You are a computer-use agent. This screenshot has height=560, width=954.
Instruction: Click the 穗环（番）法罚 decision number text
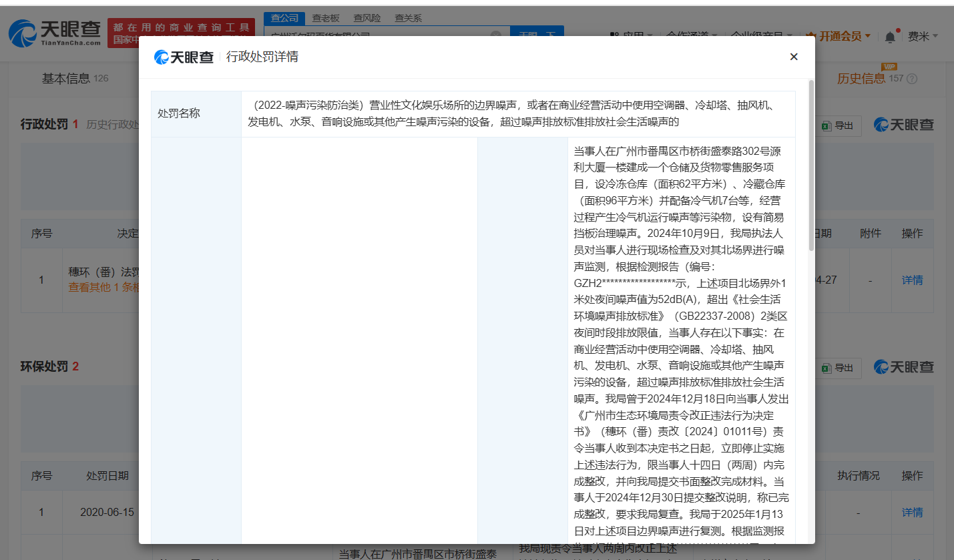(x=103, y=272)
